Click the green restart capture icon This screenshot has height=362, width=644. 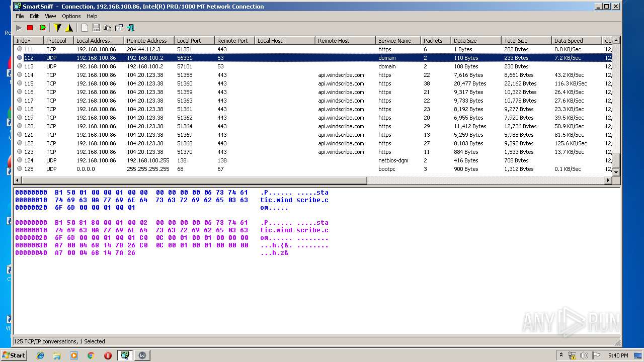coord(42,28)
